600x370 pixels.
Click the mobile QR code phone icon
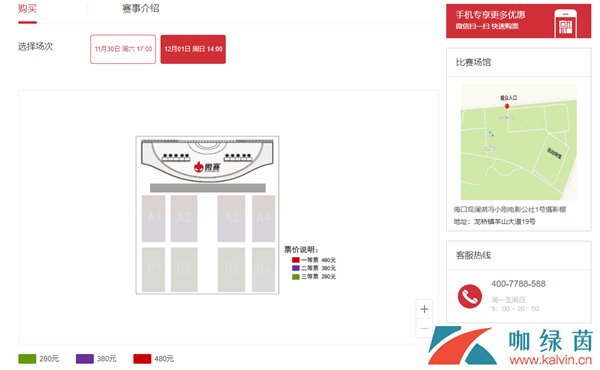point(566,24)
